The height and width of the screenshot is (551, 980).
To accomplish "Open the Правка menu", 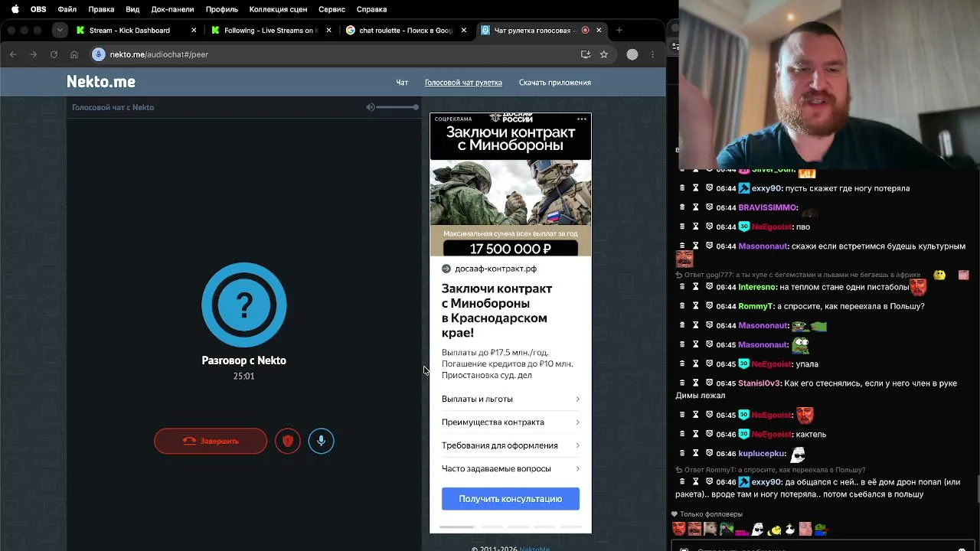I will click(x=101, y=9).
